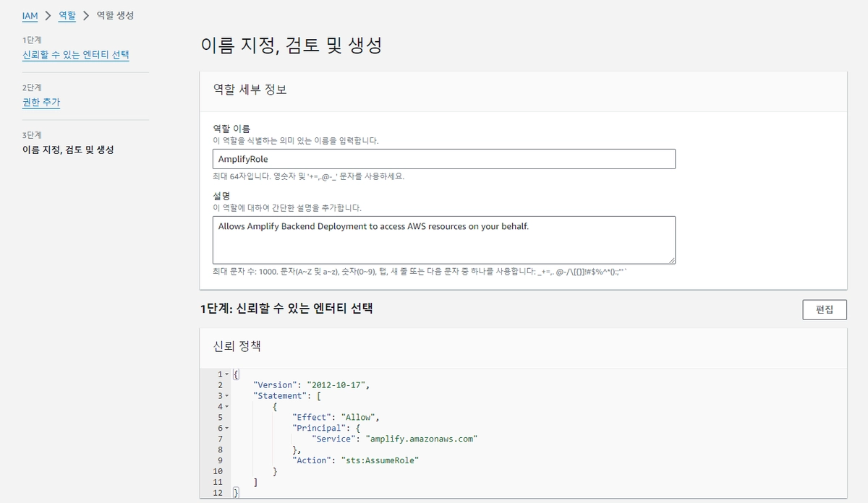Select the amplify.amazonaws.com service value

coord(424,439)
